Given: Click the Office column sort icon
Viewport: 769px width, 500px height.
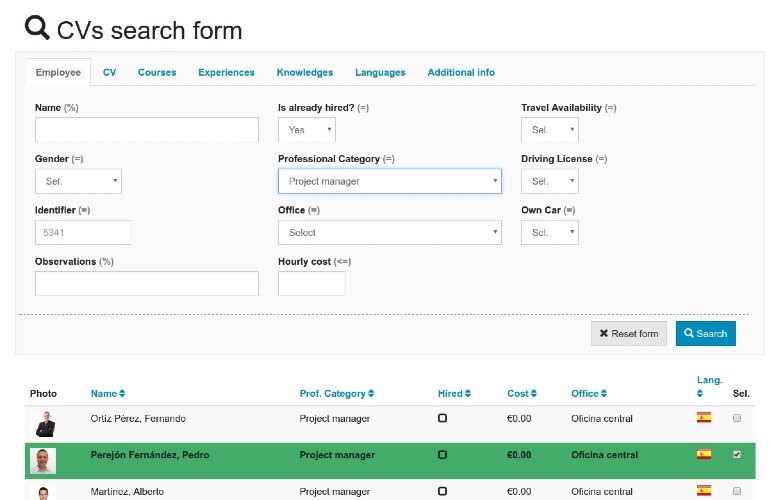Looking at the screenshot, I should (604, 394).
